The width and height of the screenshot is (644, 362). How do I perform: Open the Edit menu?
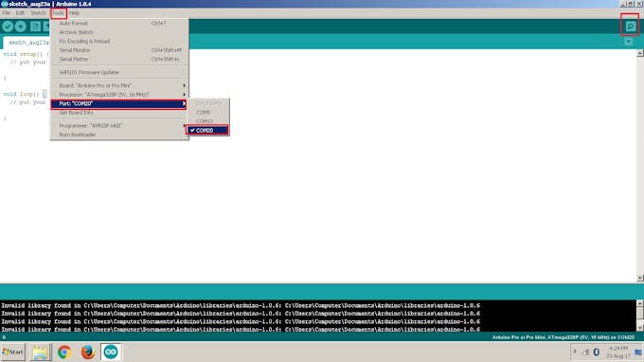click(20, 13)
